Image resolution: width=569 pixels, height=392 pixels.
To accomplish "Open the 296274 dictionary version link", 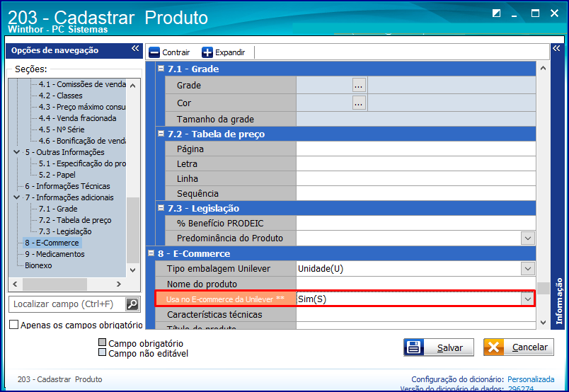I will click(x=521, y=388).
